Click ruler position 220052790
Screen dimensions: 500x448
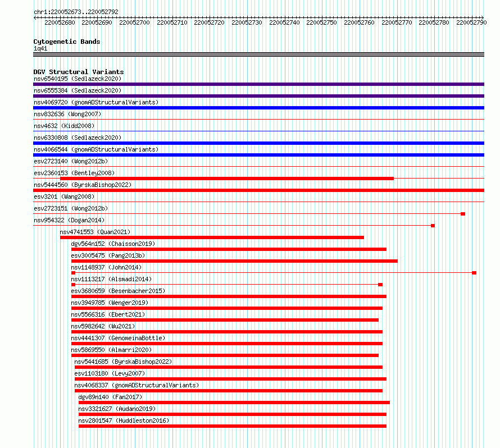[x=471, y=22]
